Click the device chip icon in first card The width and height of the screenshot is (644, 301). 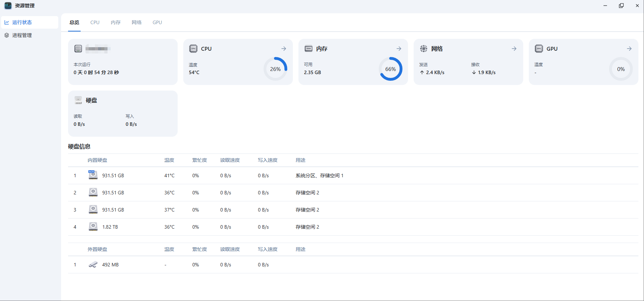click(x=78, y=49)
